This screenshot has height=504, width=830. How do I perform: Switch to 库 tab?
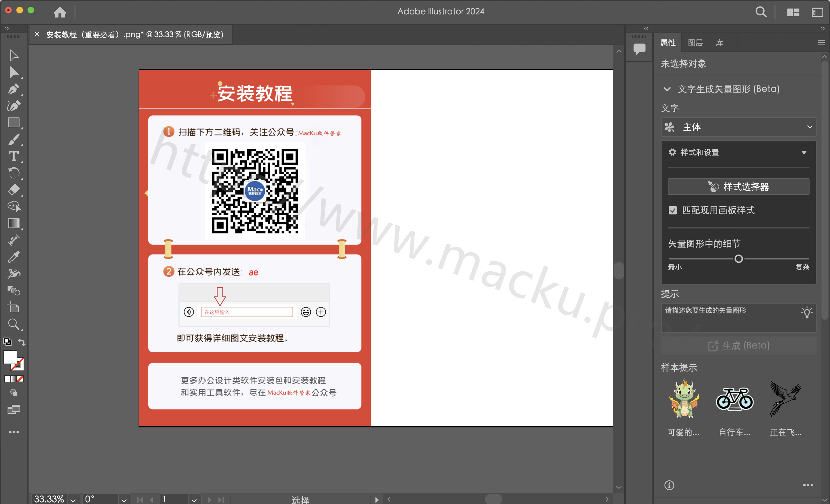pos(719,43)
